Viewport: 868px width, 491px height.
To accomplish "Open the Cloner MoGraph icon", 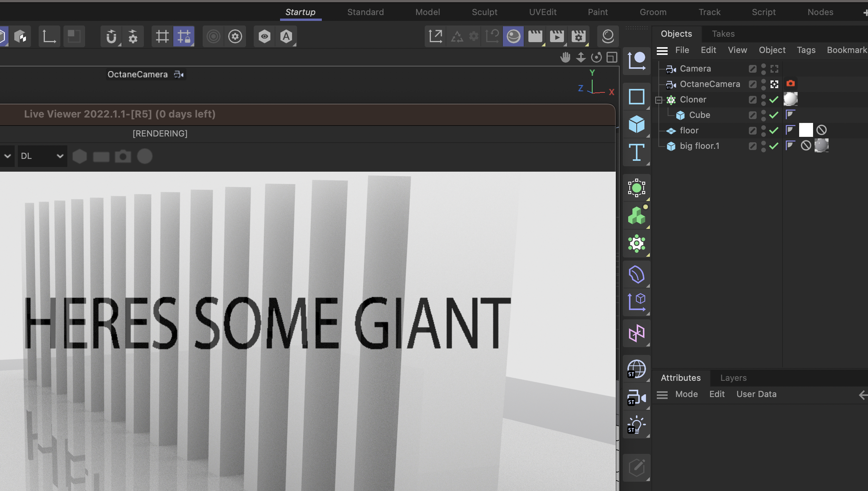I will pos(636,244).
